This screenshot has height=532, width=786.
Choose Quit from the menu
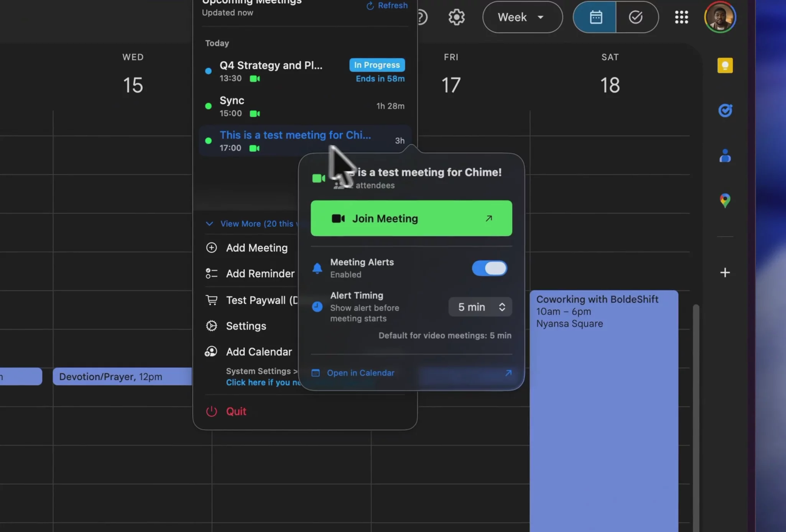point(236,411)
